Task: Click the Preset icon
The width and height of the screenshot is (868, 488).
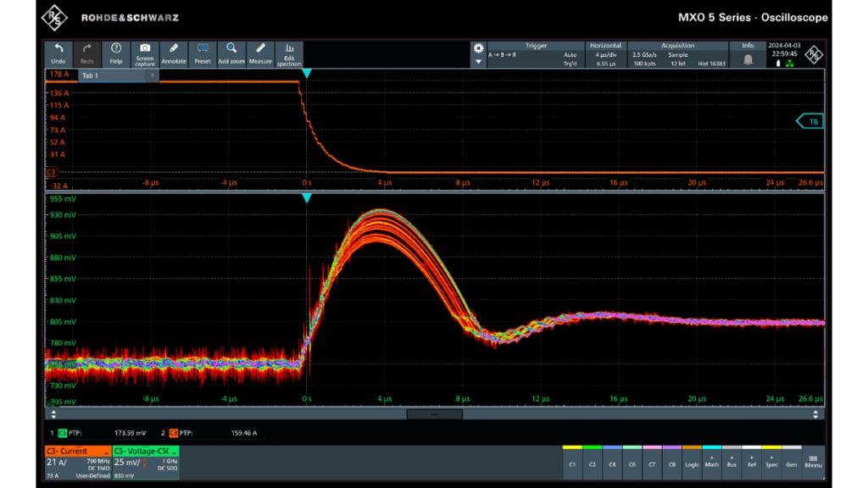Action: (203, 53)
